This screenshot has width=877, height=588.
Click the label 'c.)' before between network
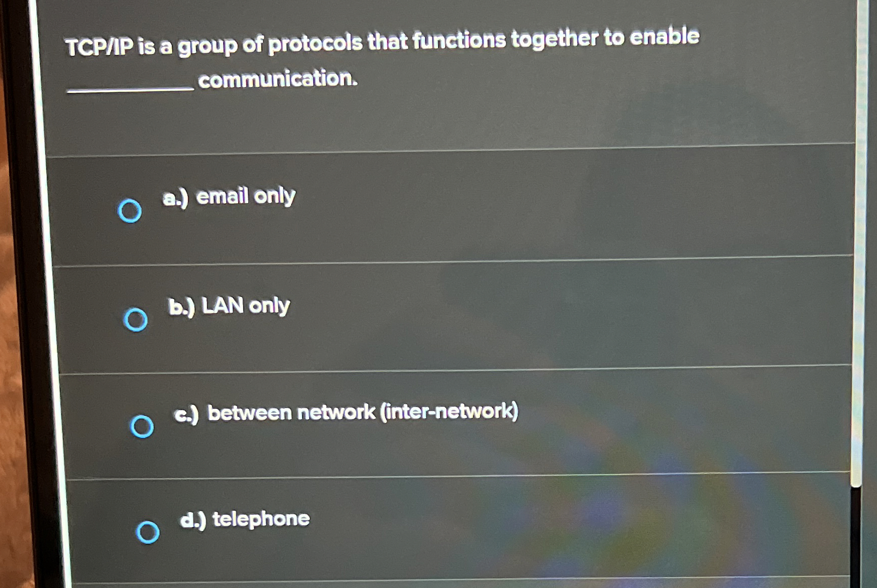click(x=186, y=413)
